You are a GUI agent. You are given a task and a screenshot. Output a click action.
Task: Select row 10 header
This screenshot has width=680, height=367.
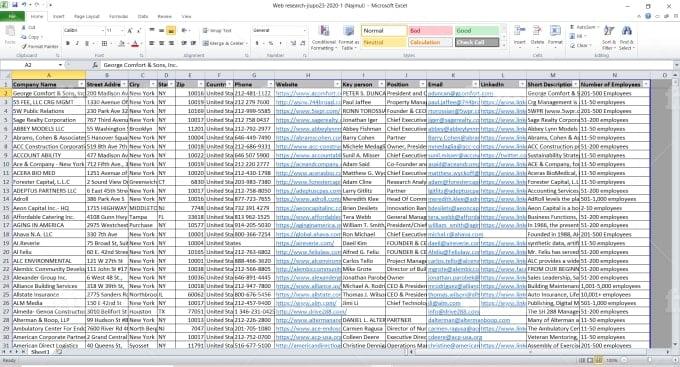tap(6, 164)
